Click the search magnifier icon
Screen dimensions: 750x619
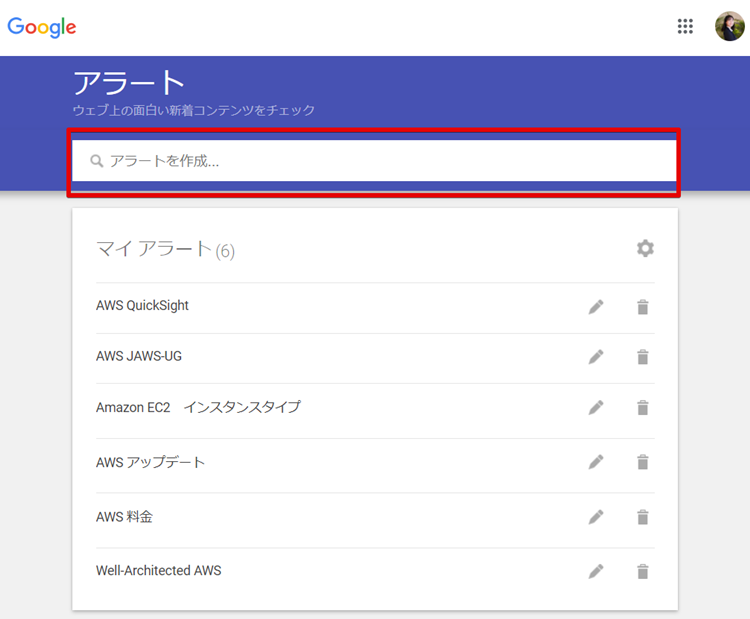96,161
